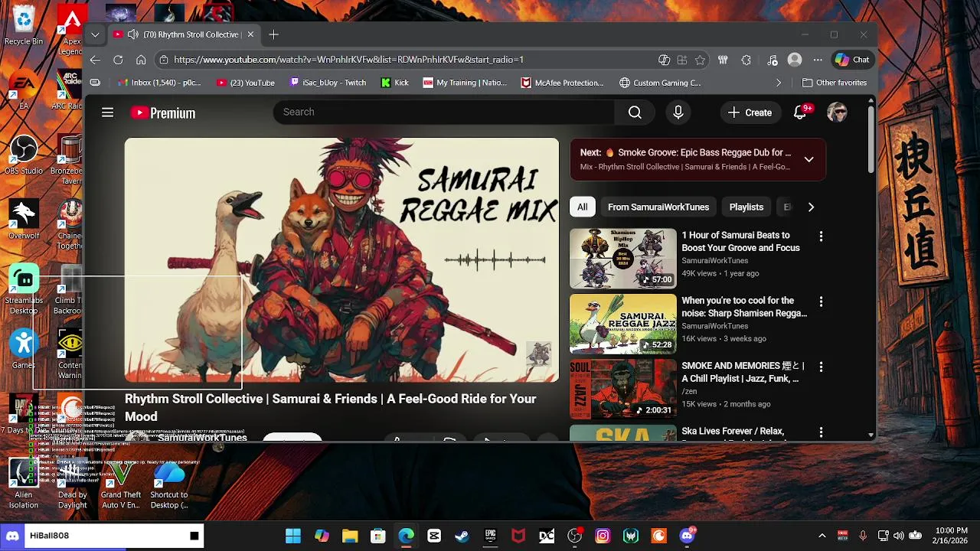980x551 pixels.
Task: Open Kick bookmark
Action: coord(395,83)
